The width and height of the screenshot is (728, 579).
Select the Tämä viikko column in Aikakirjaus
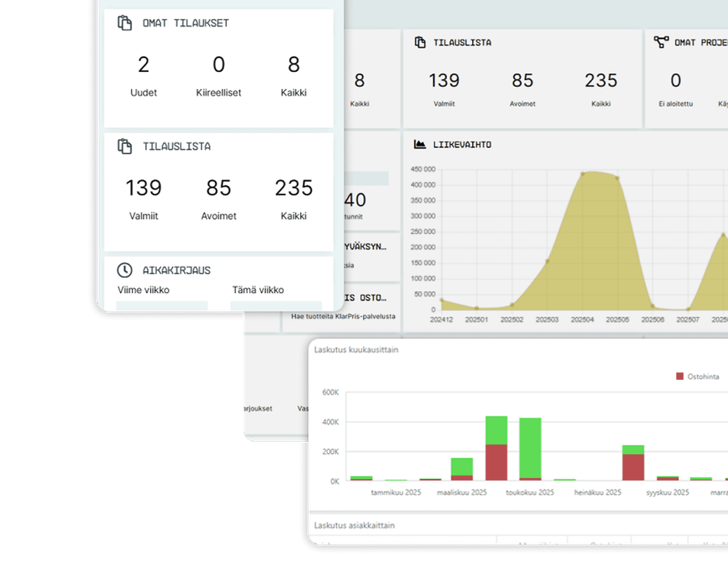[x=258, y=290]
